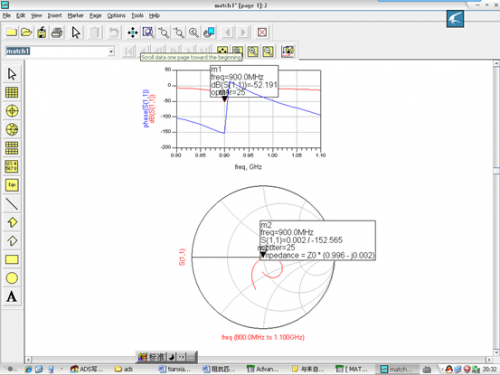Image resolution: width=500 pixels, height=375 pixels.
Task: Select the m2 marker triangle on Smith chart
Action: click(x=263, y=255)
